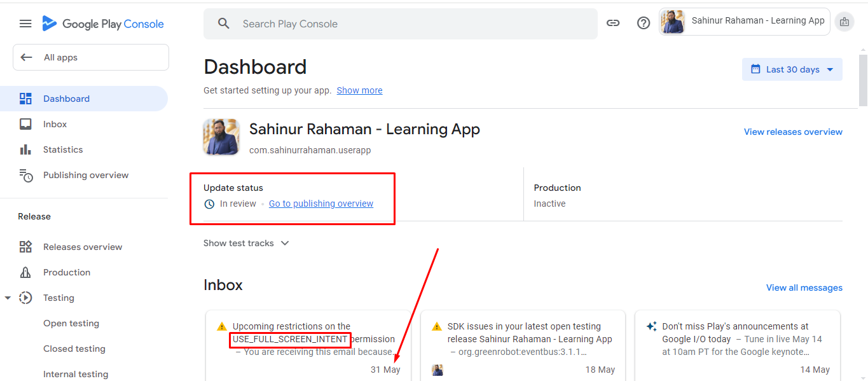Image resolution: width=868 pixels, height=381 pixels.
Task: Click the page vertical scrollbar
Action: (x=863, y=80)
